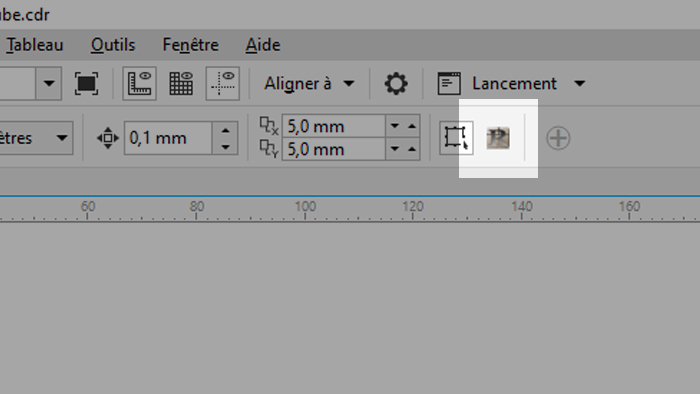Open the units dropdown ending in ètres
Viewport: 700px width, 394px height.
click(36, 138)
